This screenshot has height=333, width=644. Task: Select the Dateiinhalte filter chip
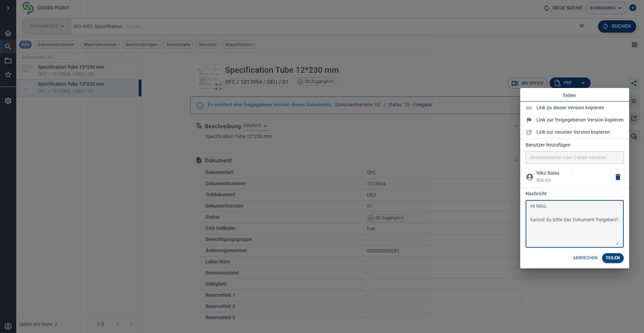(178, 45)
